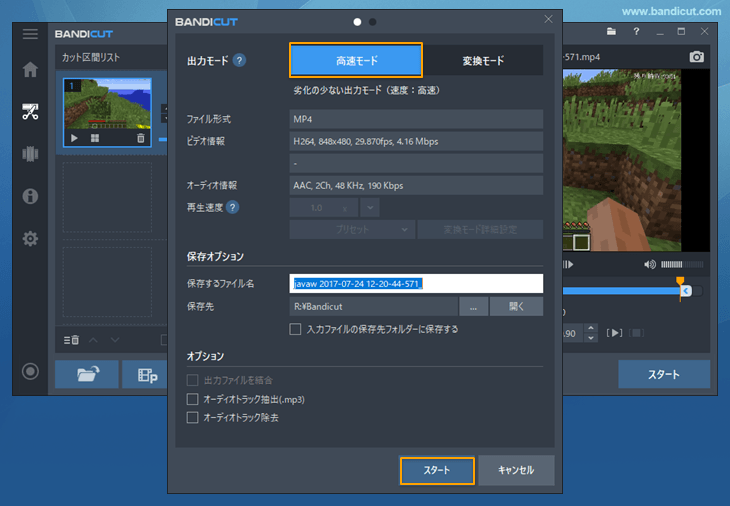Enable extract audio track (.mp3) checkbox
The image size is (730, 506).
[x=192, y=399]
